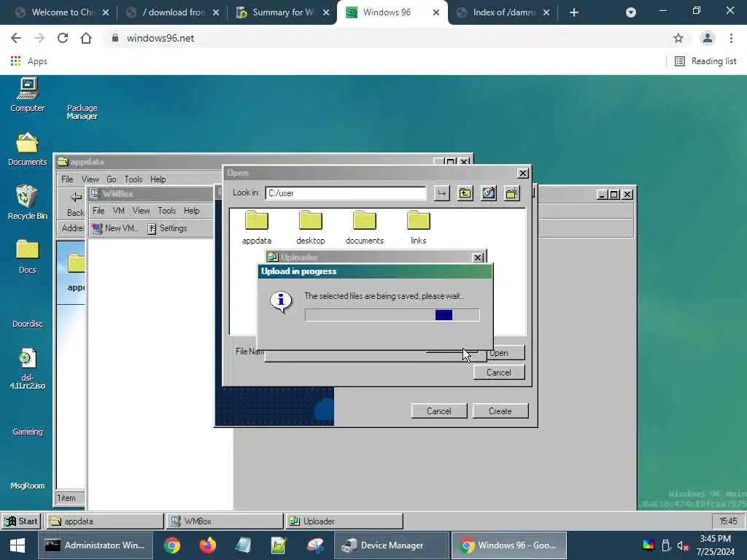Switch to Device Manager on host taskbar

pos(391,545)
